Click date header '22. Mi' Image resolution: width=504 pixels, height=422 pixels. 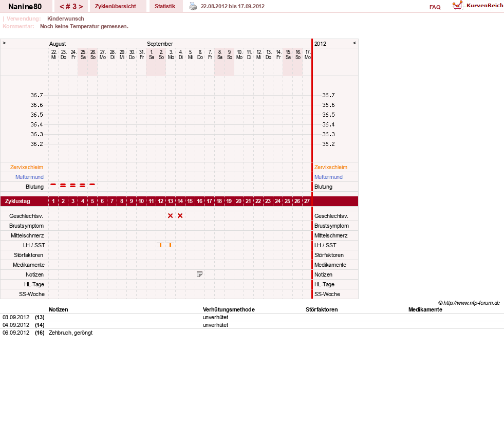click(53, 54)
